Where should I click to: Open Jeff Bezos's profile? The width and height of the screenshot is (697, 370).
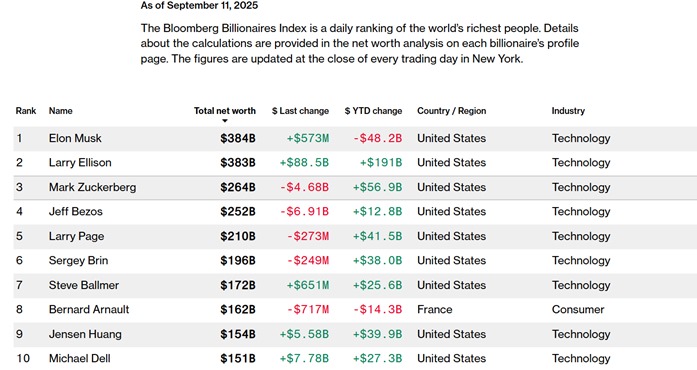click(x=76, y=212)
